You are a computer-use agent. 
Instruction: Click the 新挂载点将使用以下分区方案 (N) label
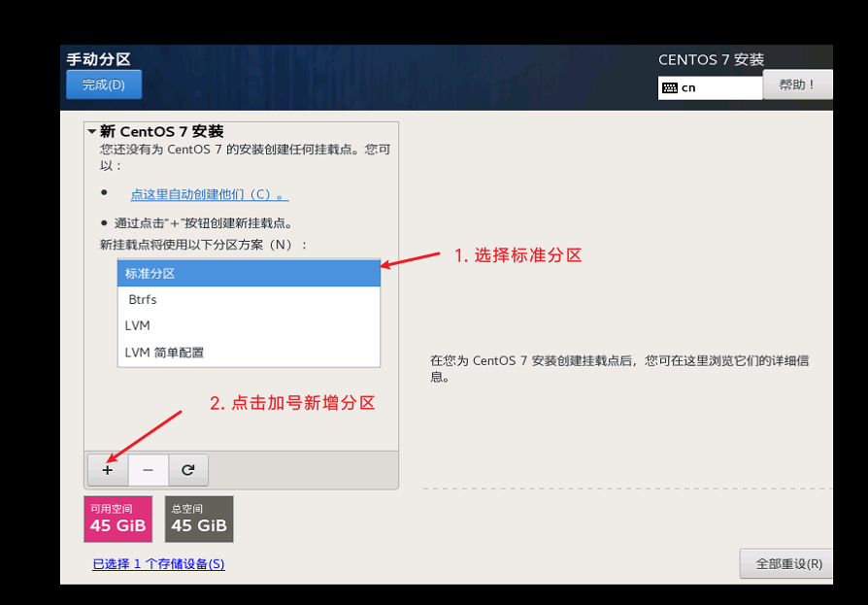(x=203, y=245)
